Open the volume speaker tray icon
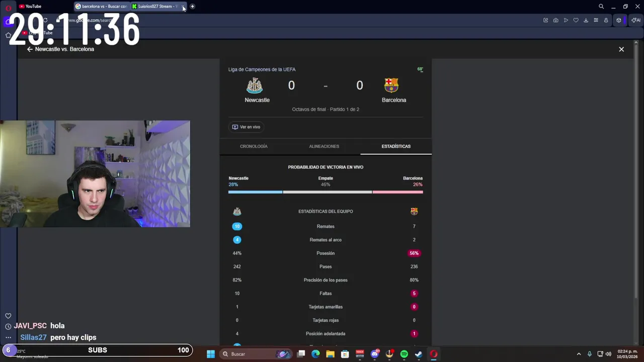 pos(608,354)
